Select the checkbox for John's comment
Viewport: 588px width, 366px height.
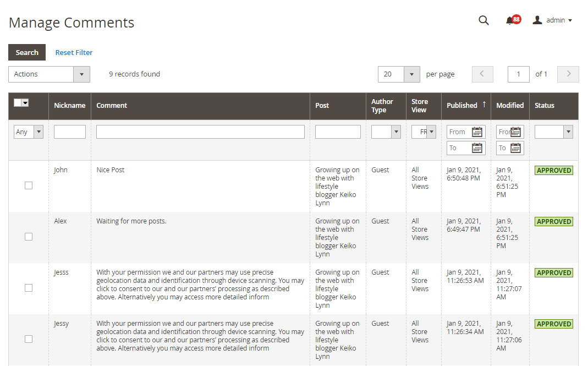coord(29,185)
